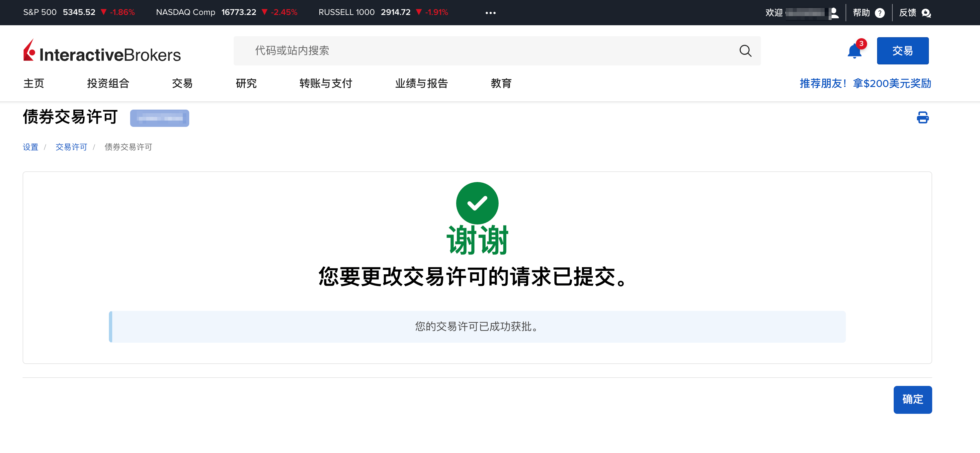Screen dimensions: 980x453
Task: Open the 研究 menu
Action: pyautogui.click(x=246, y=83)
